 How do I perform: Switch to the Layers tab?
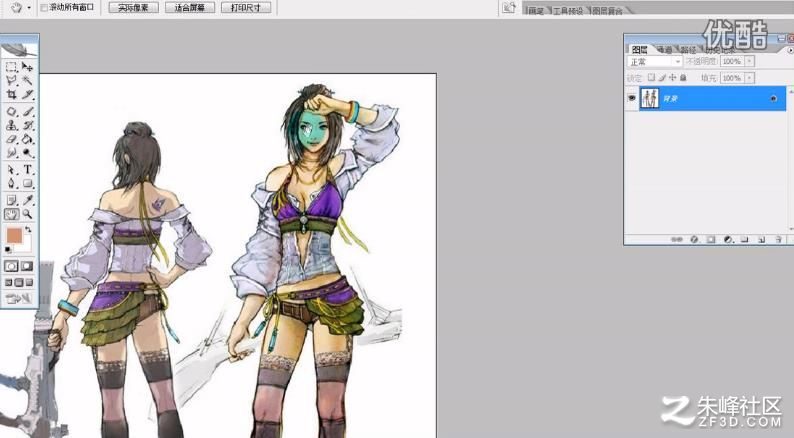pyautogui.click(x=640, y=50)
